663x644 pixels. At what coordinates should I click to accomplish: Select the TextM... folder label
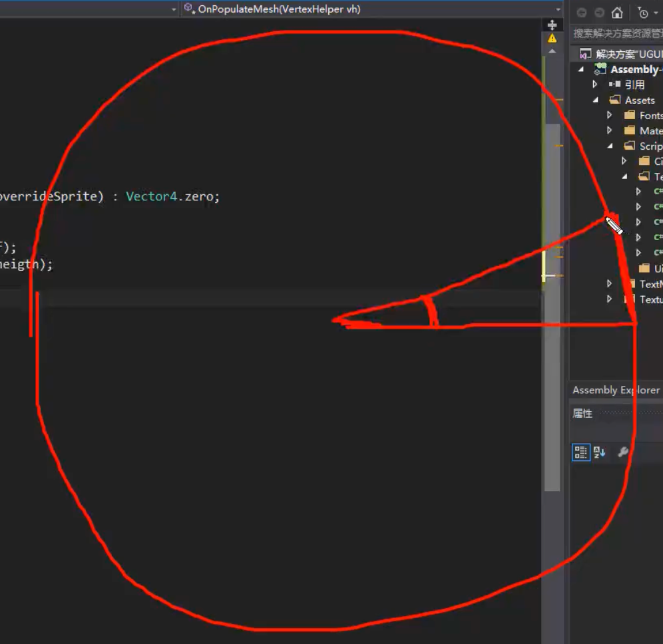651,284
